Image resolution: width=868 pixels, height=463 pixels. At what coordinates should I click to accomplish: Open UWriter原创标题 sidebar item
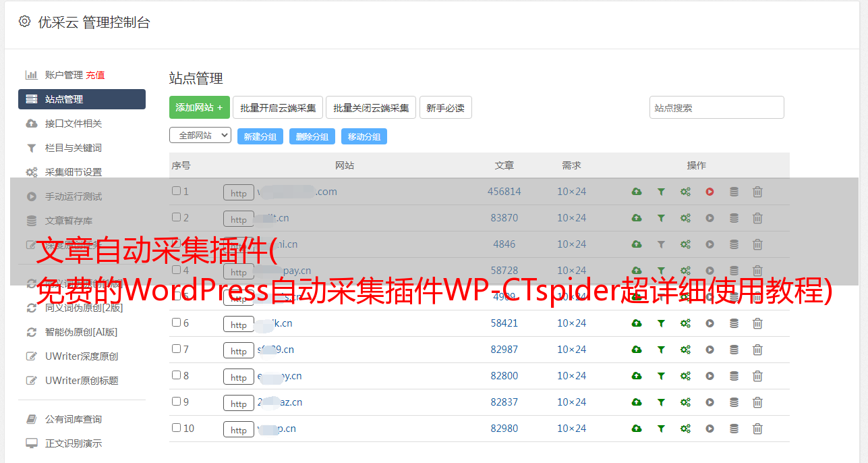tap(82, 381)
